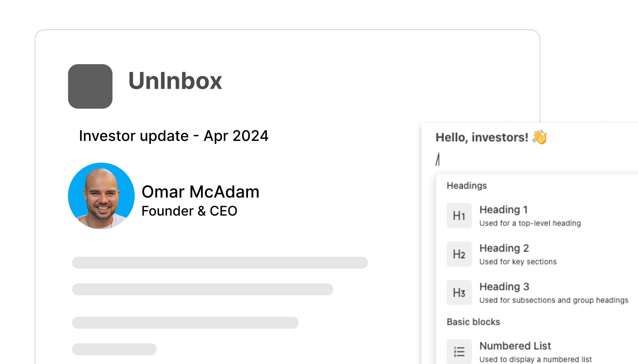The width and height of the screenshot is (638, 364).
Task: Click the H1 block icon
Action: [x=459, y=216]
